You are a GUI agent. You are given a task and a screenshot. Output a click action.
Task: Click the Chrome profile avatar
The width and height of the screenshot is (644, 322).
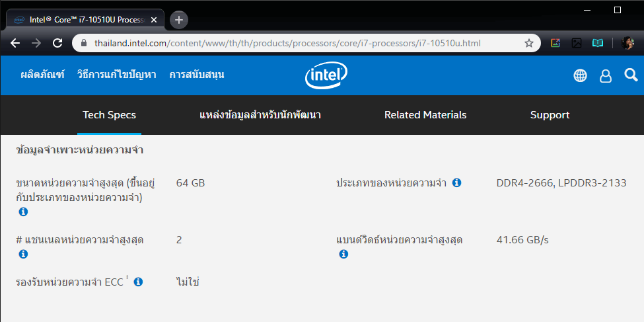tap(627, 44)
